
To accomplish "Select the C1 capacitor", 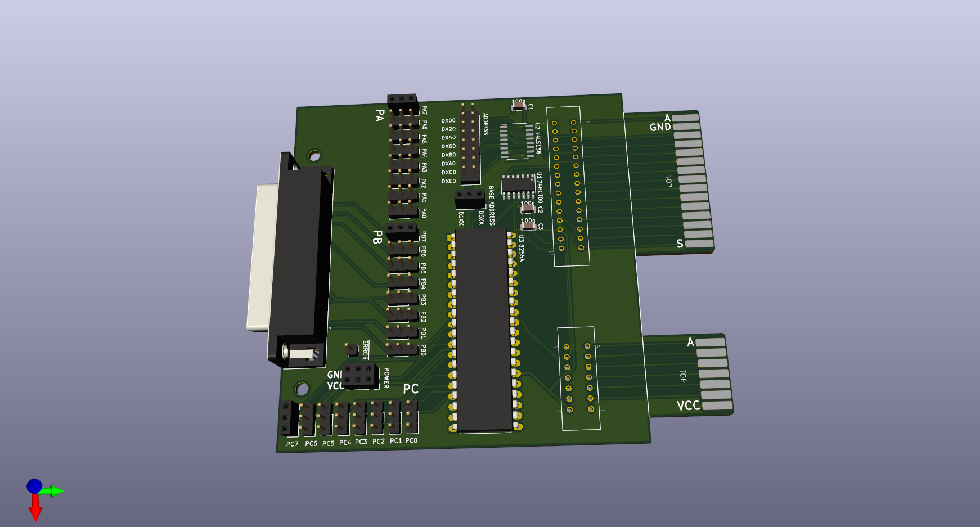I will tap(518, 105).
